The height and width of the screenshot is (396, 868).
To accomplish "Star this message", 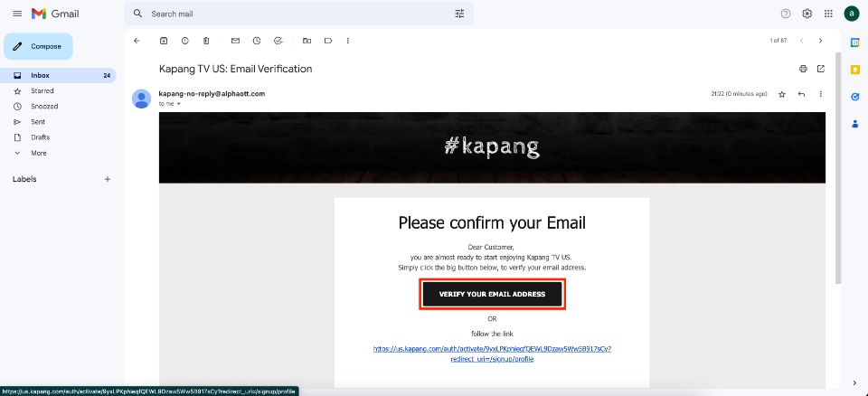I will click(x=782, y=94).
